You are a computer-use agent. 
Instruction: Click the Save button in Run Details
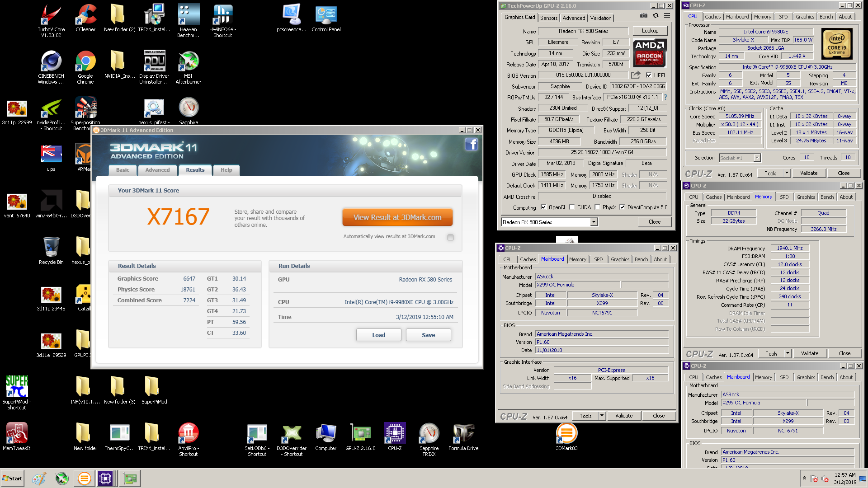429,335
